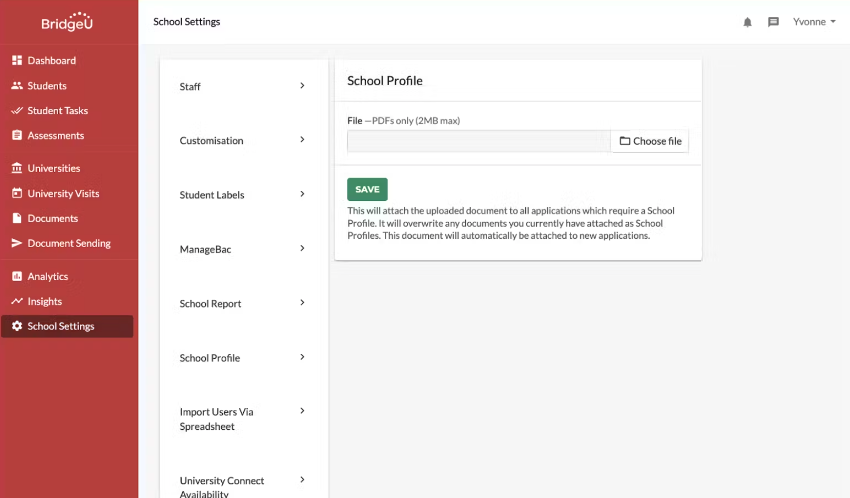Open Assessments in sidebar
Image resolution: width=850 pixels, height=498 pixels.
[x=56, y=135]
